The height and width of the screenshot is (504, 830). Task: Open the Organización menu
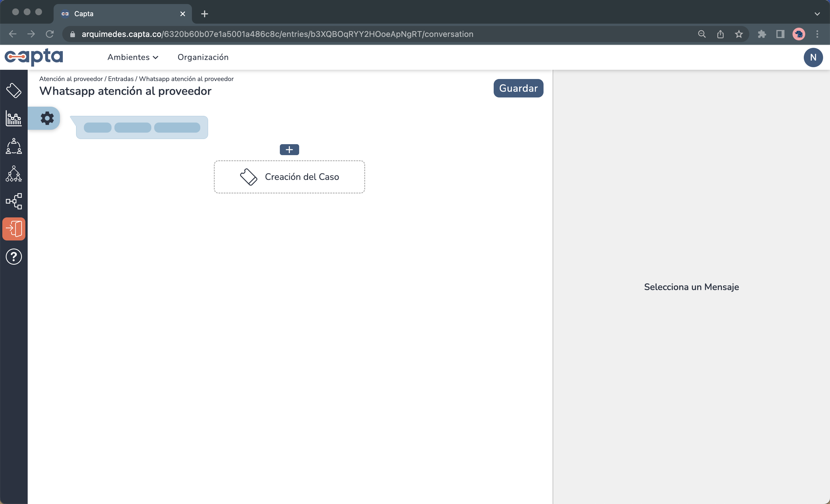[x=203, y=57]
